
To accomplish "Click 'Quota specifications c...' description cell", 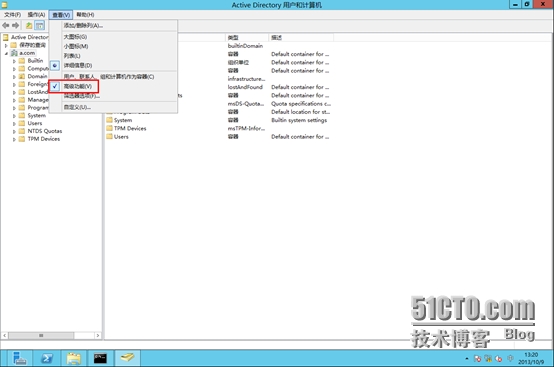I will tap(301, 103).
